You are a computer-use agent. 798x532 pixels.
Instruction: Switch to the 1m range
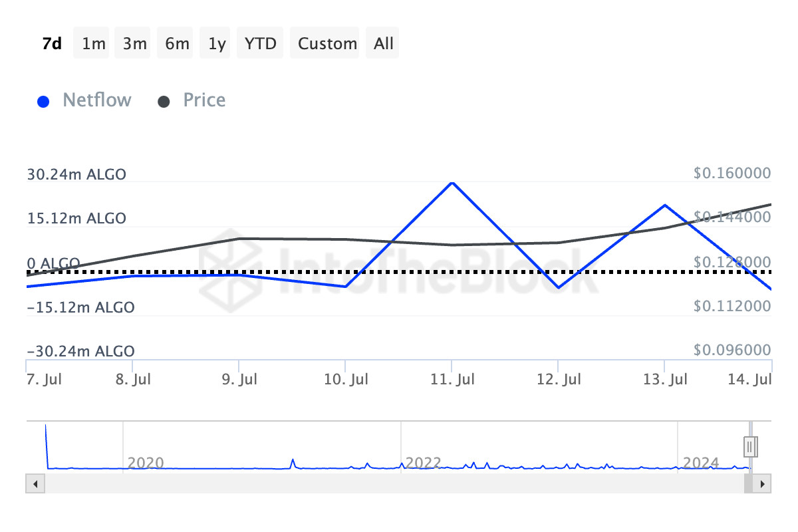[94, 44]
